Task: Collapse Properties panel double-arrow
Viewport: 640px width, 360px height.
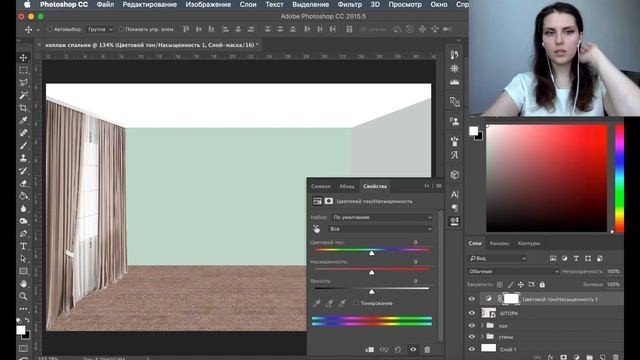Action: tap(427, 186)
